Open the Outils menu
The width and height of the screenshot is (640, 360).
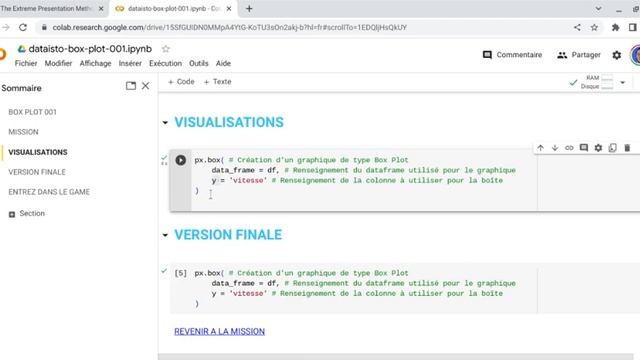click(199, 63)
